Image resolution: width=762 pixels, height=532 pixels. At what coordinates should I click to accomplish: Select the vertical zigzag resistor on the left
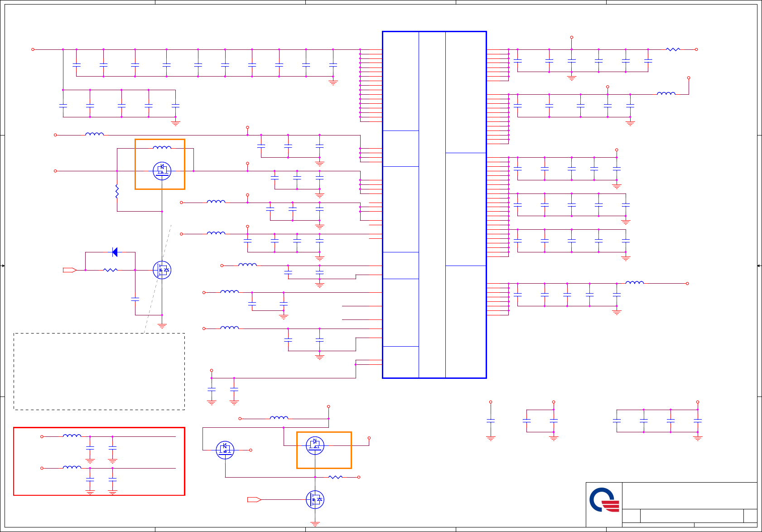pyautogui.click(x=117, y=191)
